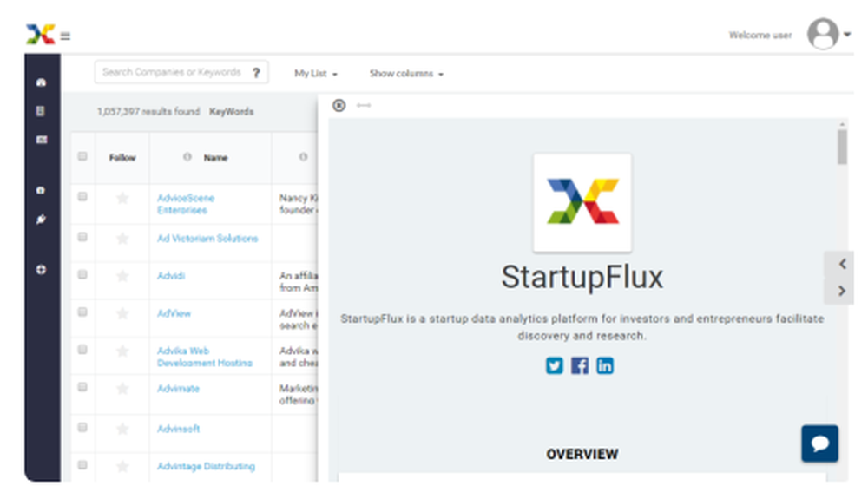Close the StartupFlux detail panel

[339, 105]
